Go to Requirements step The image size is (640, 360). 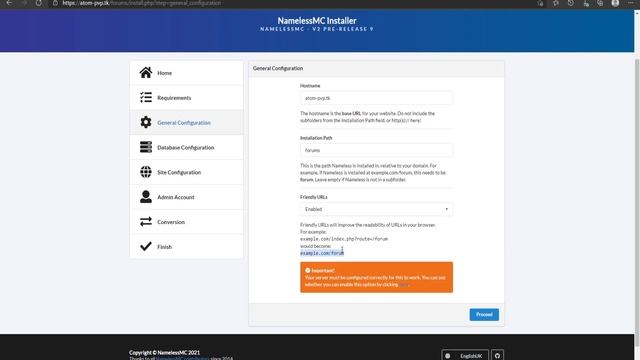point(187,98)
